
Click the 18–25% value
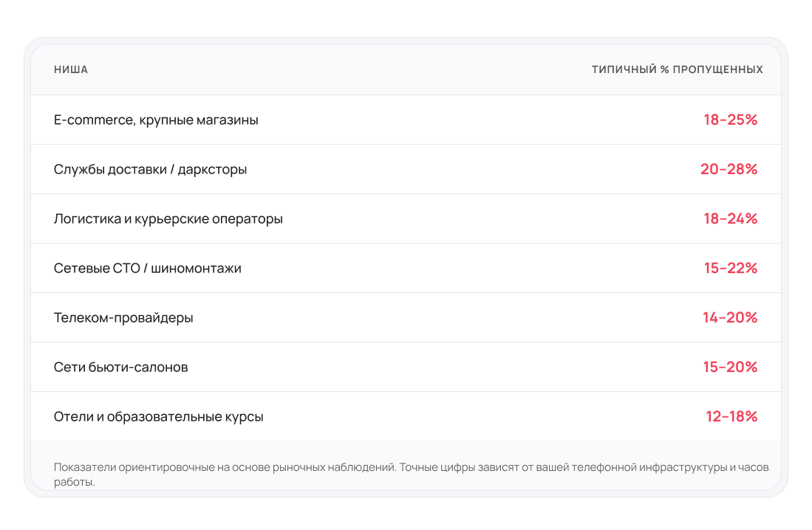(730, 120)
